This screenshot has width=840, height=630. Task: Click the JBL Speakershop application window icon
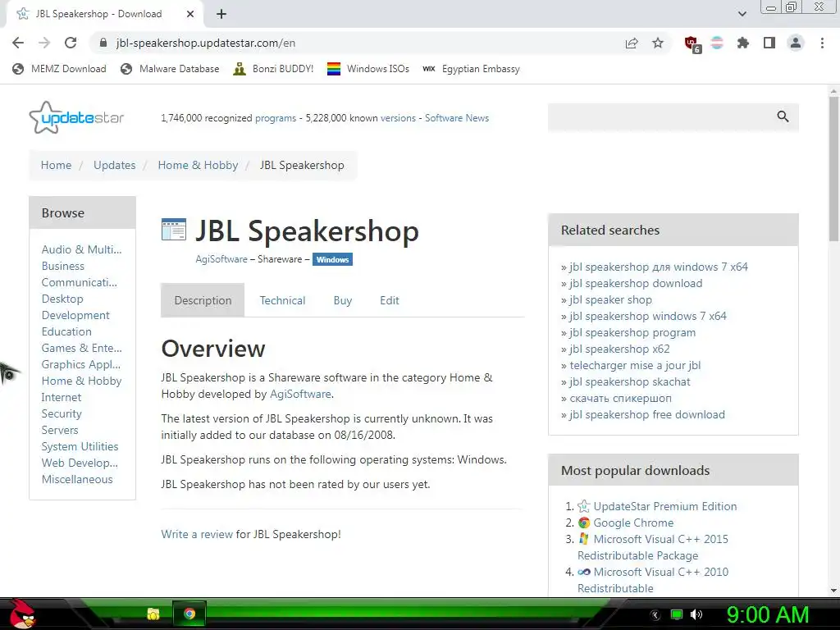point(174,230)
